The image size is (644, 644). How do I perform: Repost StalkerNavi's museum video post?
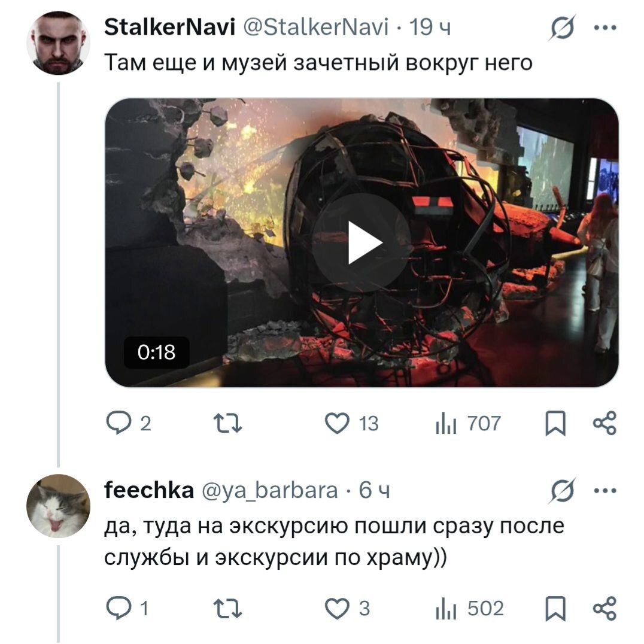coord(228,423)
